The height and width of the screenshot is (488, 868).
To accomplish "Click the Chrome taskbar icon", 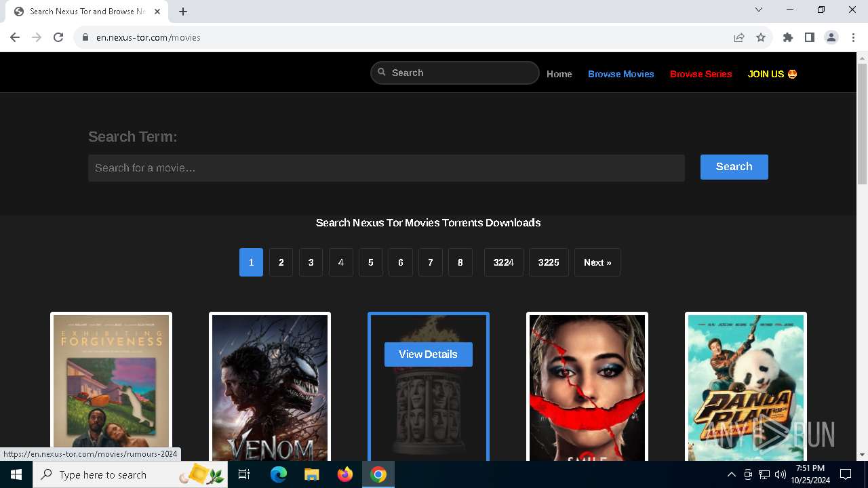I will [x=378, y=474].
